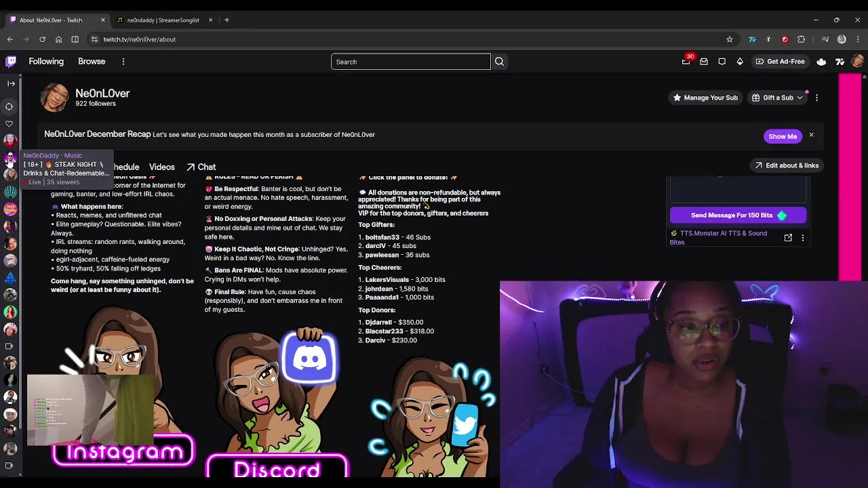Click the Twitch search field
868x488 pixels.
pos(410,62)
